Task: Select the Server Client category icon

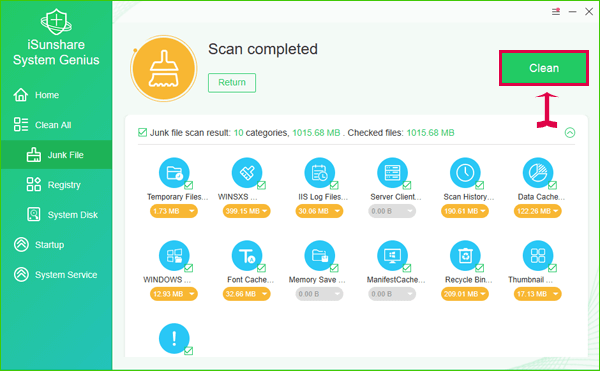Action: [392, 172]
